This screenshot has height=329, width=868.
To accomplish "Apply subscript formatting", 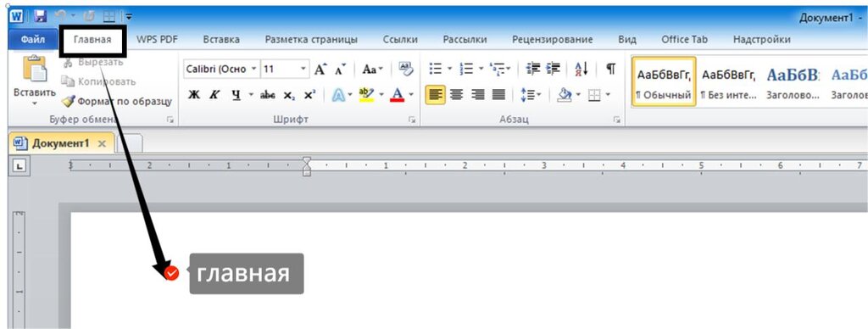I will coord(289,95).
